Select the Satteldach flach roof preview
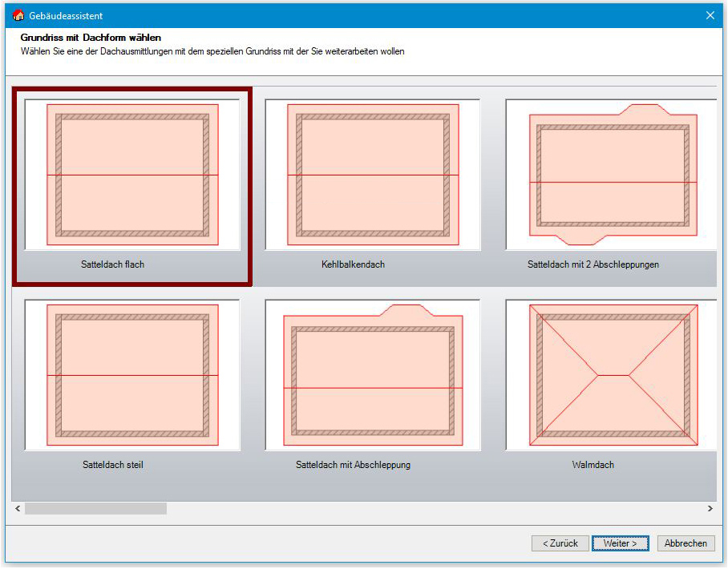The image size is (728, 569). [x=132, y=174]
